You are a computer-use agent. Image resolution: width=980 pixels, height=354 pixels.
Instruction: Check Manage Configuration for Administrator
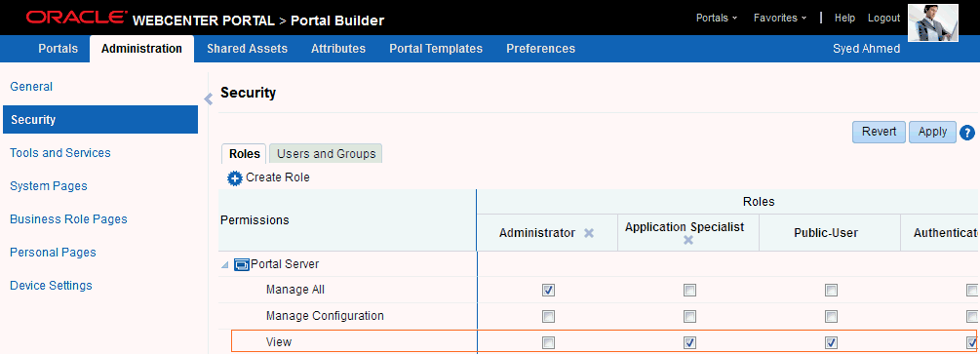(548, 317)
